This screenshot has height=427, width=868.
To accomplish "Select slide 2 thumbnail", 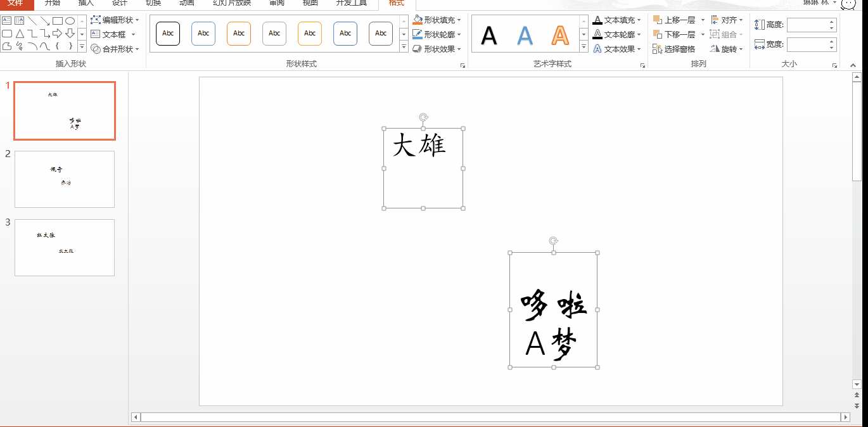I will [x=64, y=179].
